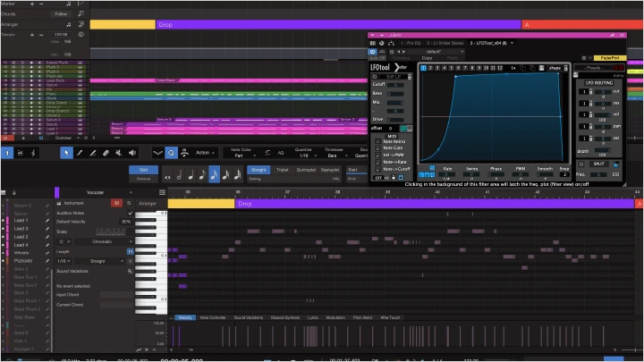This screenshot has height=362, width=644.
Task: Toggle the blue Length link icon
Action: click(131, 251)
